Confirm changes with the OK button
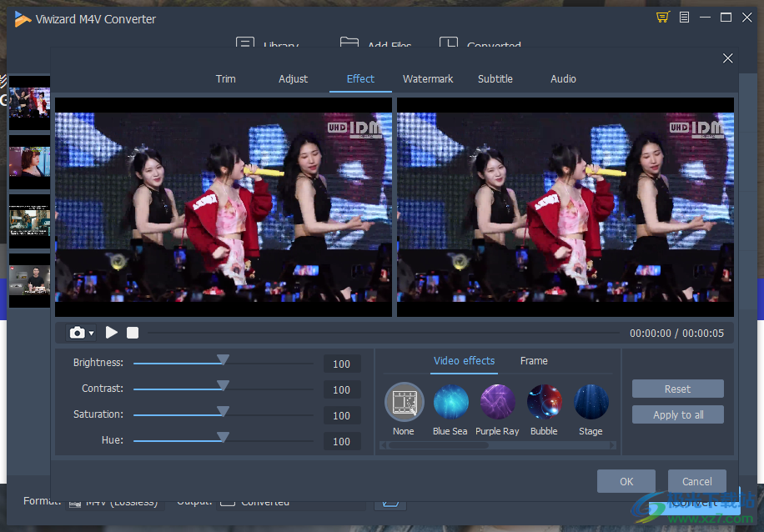Image resolution: width=764 pixels, height=532 pixels. 626,481
